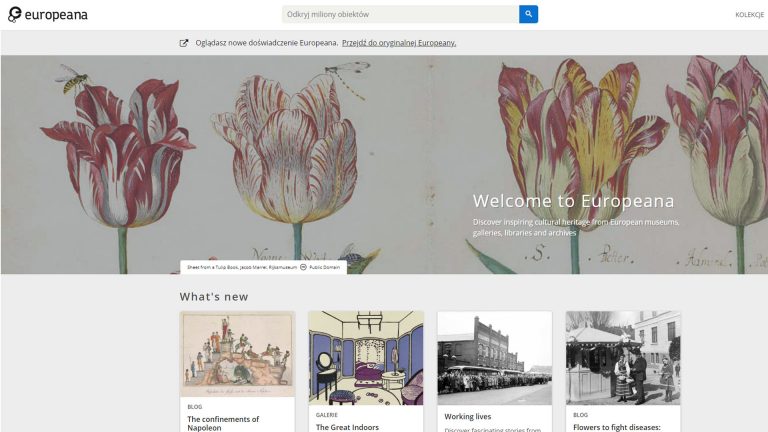768x432 pixels.
Task: Click the red-white tulip in hero banner
Action: pos(115,150)
